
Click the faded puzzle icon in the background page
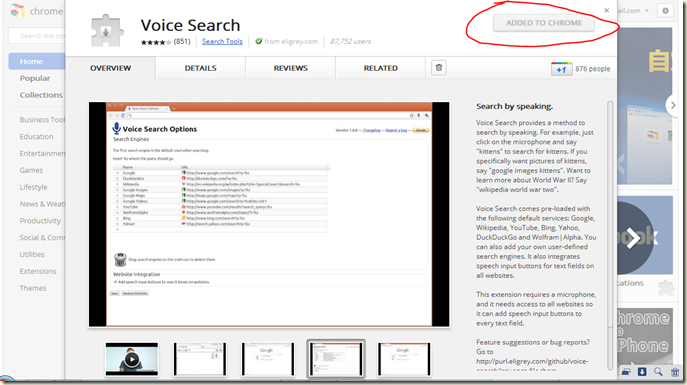pos(666,287)
